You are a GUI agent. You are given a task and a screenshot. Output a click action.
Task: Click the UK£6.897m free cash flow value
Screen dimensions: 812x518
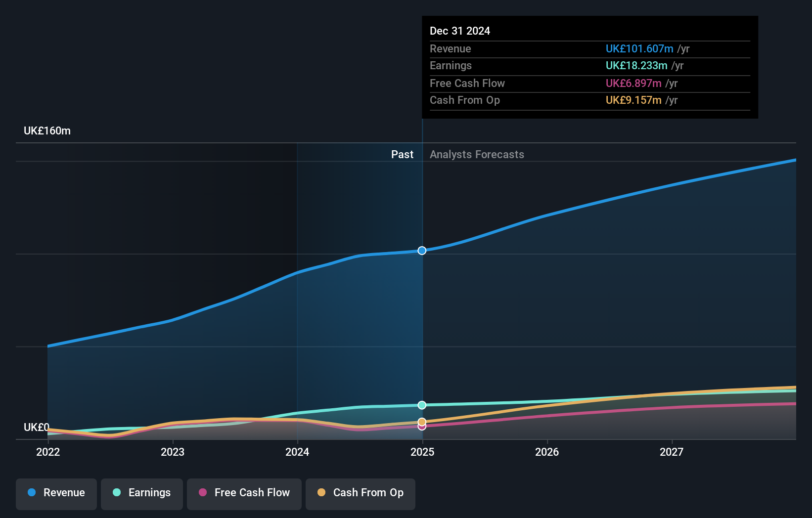(633, 83)
